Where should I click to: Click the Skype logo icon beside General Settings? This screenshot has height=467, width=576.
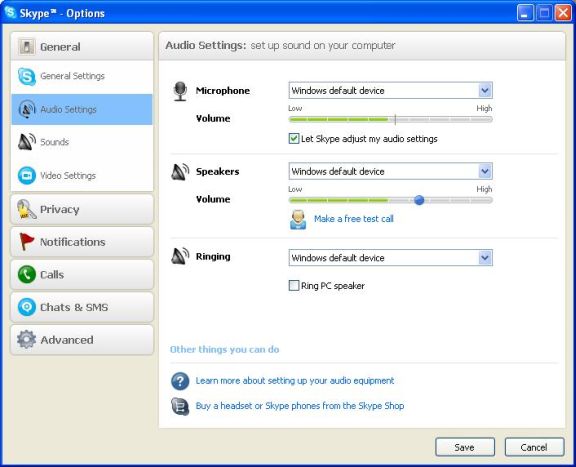[27, 76]
